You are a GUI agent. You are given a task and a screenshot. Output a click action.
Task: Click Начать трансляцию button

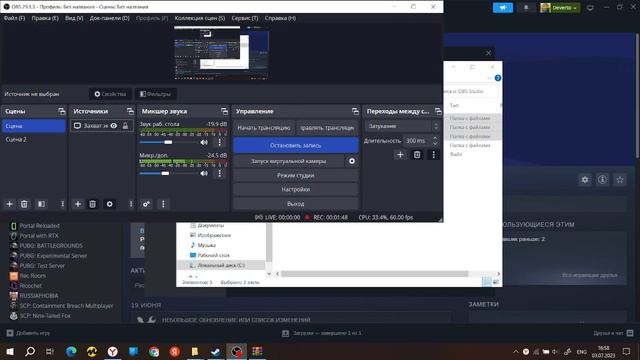(264, 128)
